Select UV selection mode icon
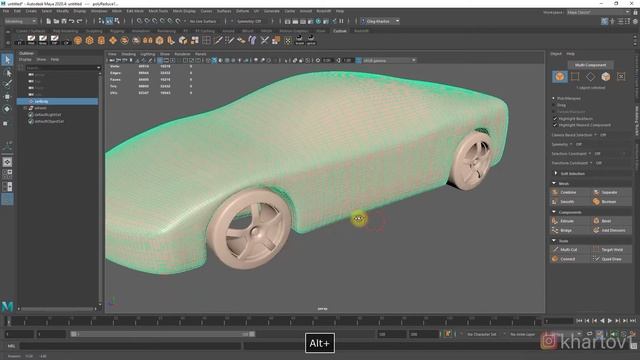 (x=621, y=76)
